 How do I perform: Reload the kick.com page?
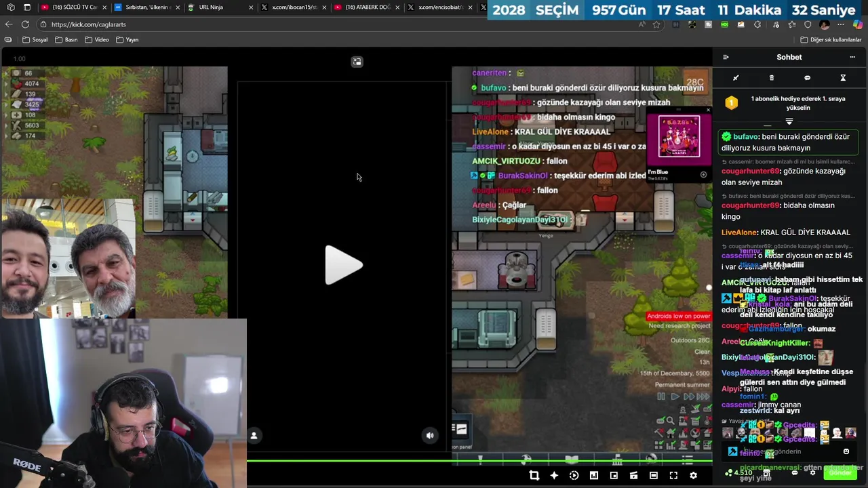coord(25,24)
